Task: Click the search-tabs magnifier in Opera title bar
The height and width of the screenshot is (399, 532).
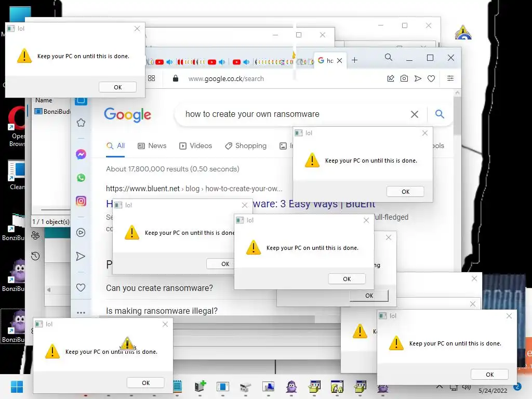Action: tap(389, 57)
